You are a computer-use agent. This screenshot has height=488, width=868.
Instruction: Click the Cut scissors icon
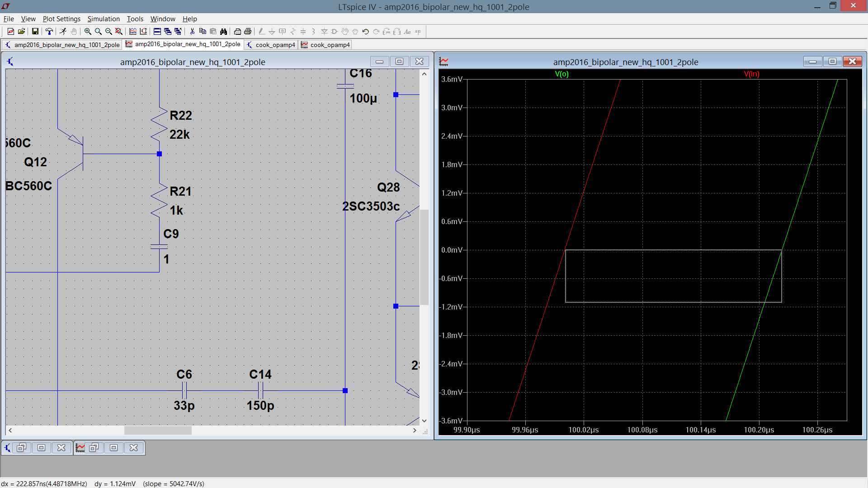[192, 31]
